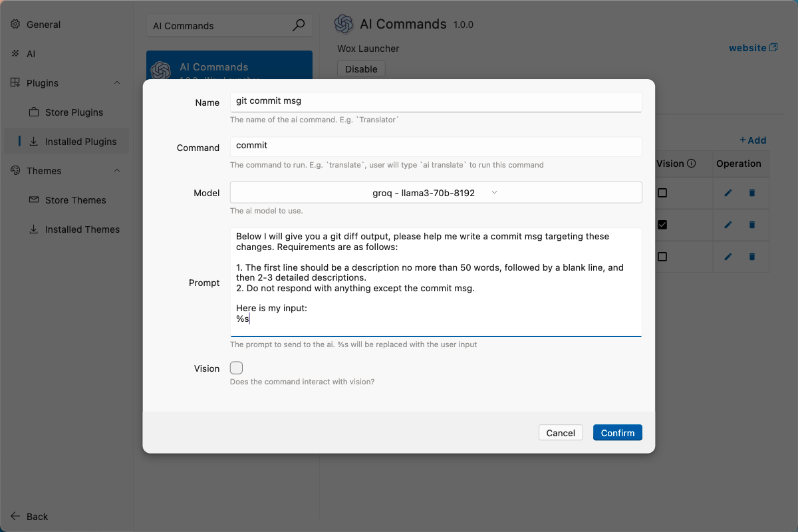Collapse the Themes section in the sidebar
The width and height of the screenshot is (798, 532).
(117, 170)
